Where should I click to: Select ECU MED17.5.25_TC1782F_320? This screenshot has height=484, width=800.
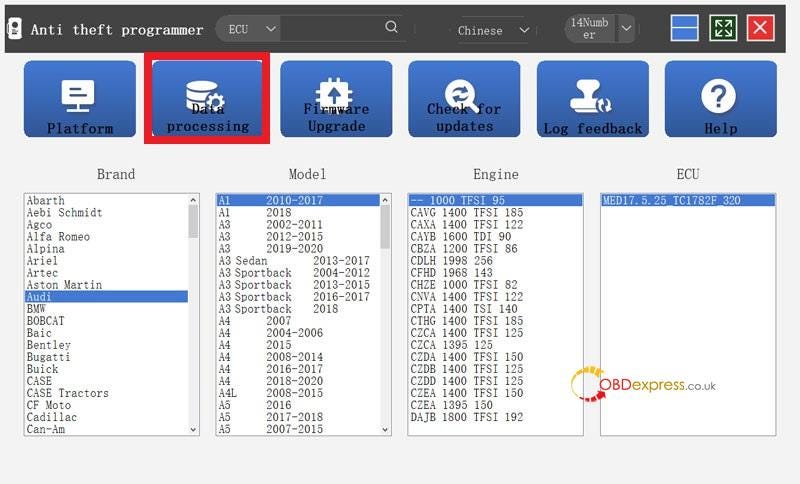688,200
